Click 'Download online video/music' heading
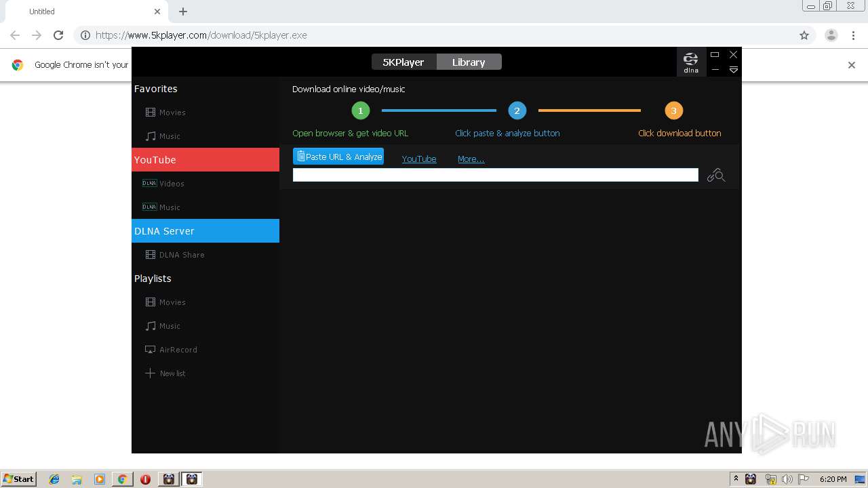Viewport: 868px width, 488px height. click(349, 89)
